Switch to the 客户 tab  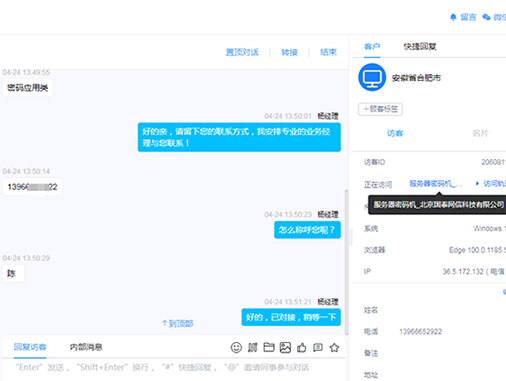[372, 46]
